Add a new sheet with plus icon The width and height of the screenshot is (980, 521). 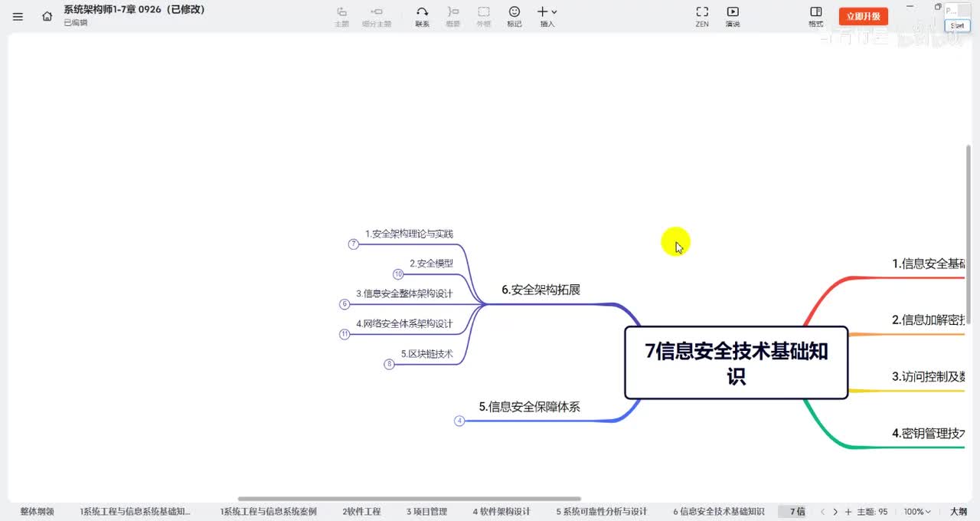pyautogui.click(x=848, y=512)
